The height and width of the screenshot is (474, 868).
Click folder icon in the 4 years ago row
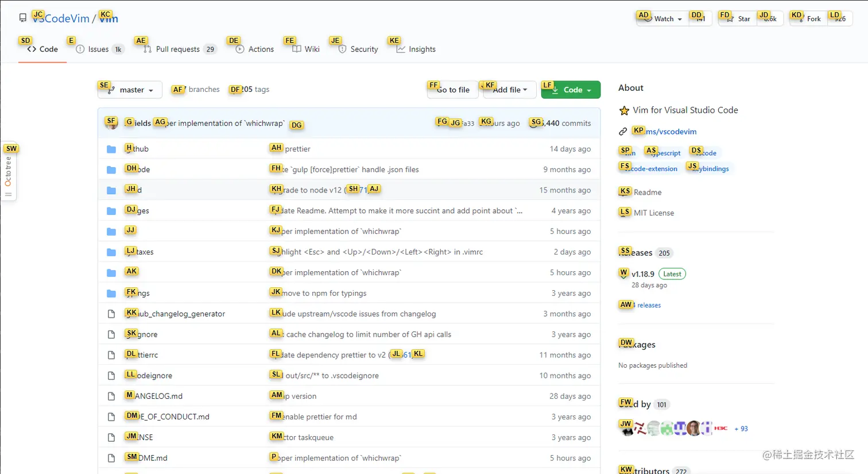click(111, 211)
